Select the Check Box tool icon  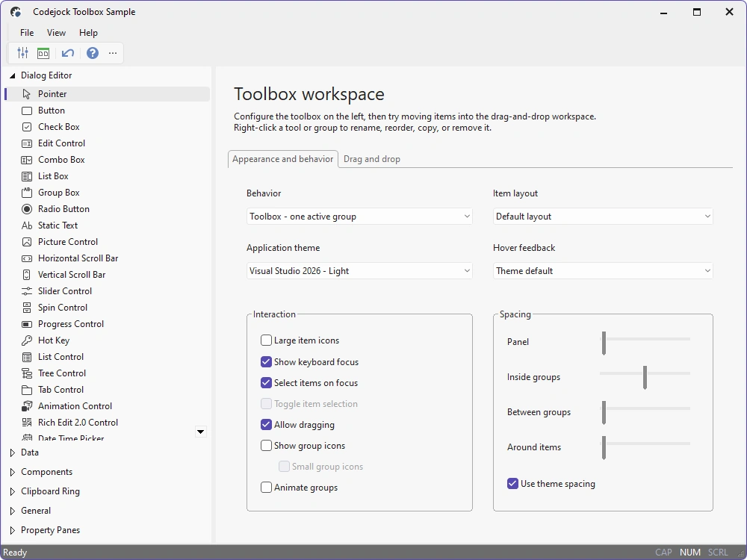(x=27, y=127)
